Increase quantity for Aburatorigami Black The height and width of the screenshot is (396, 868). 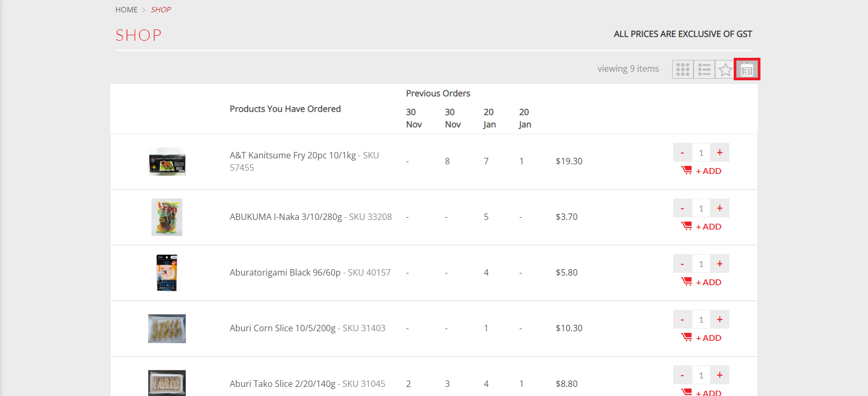[720, 264]
